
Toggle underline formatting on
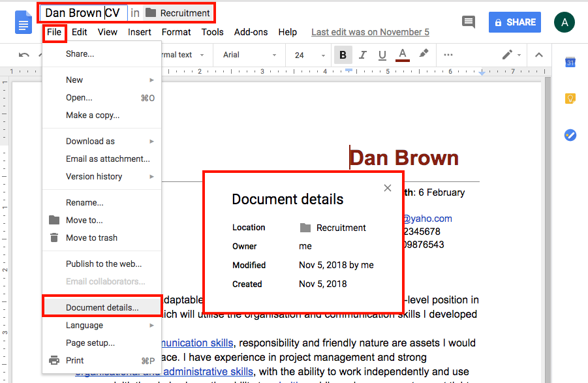(384, 55)
